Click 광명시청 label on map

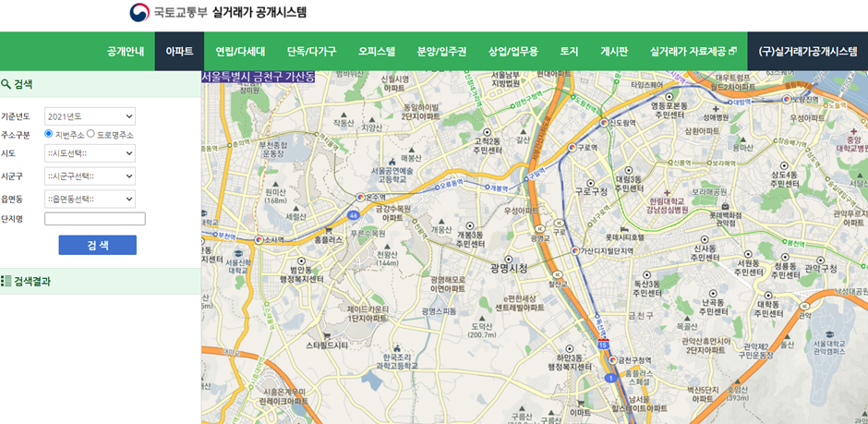coord(510,268)
